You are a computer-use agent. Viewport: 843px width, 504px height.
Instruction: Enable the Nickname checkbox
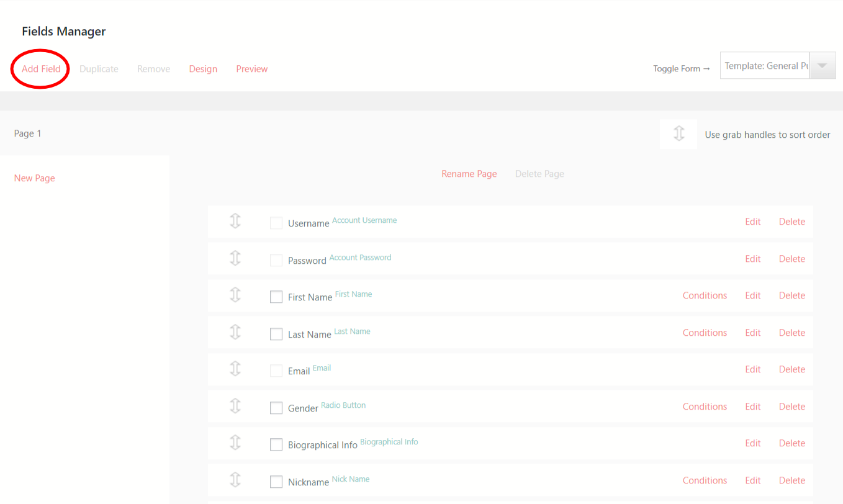point(276,482)
